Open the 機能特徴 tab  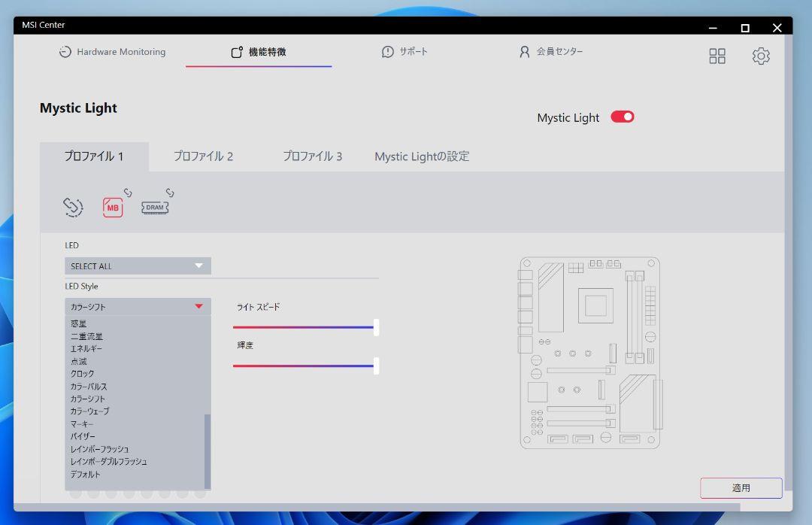tap(259, 52)
